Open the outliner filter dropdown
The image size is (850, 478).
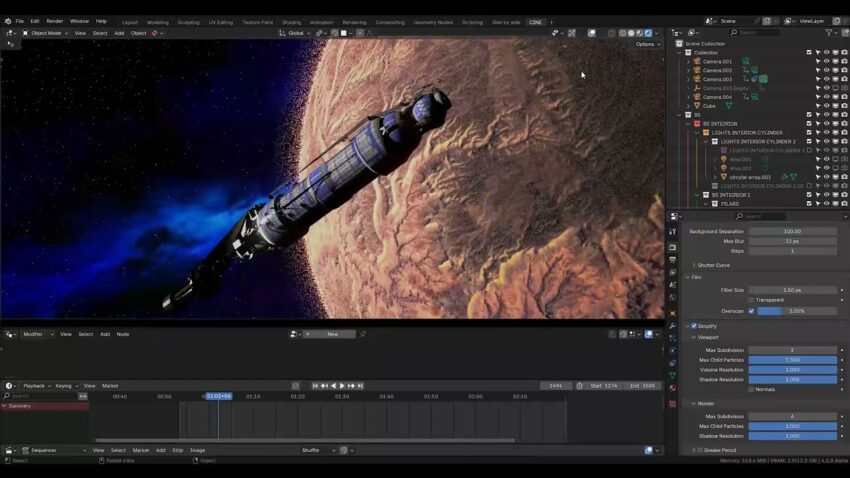pos(831,33)
